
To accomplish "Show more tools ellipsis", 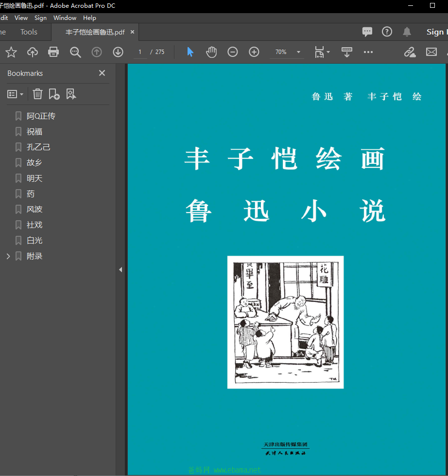I will [368, 52].
